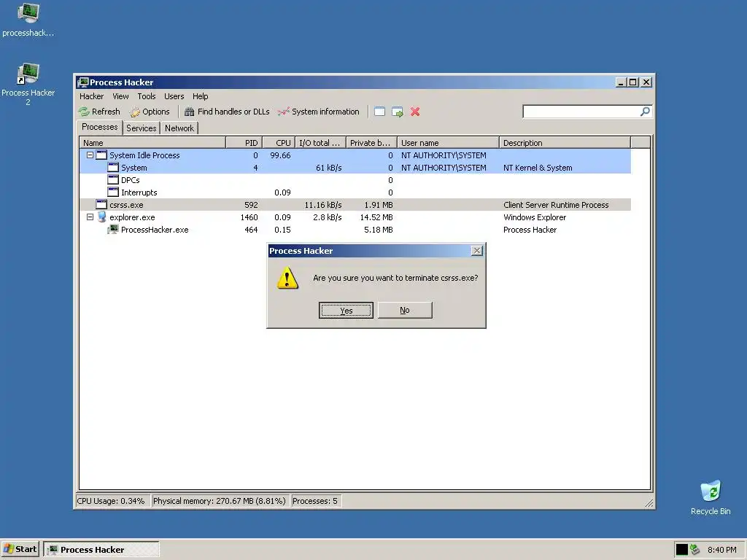Sort by the PID column header

coord(244,143)
